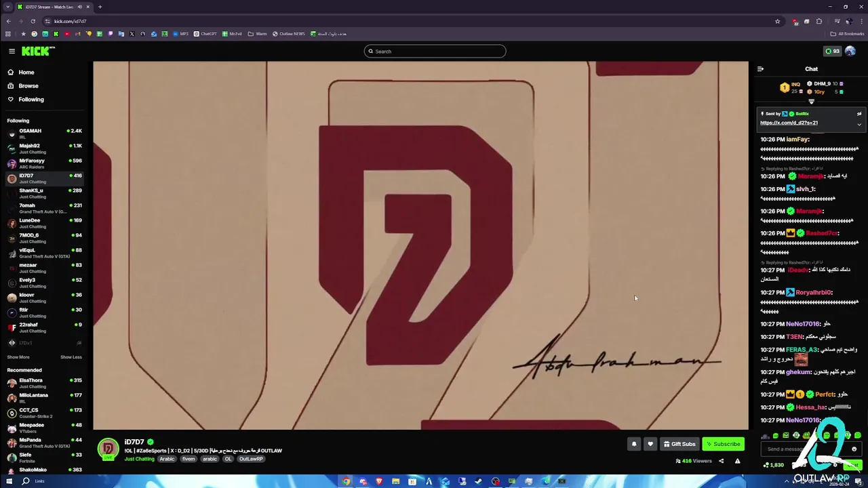Screen dimensions: 868x488
Task: Open the user profile avatar menu
Action: 850,51
